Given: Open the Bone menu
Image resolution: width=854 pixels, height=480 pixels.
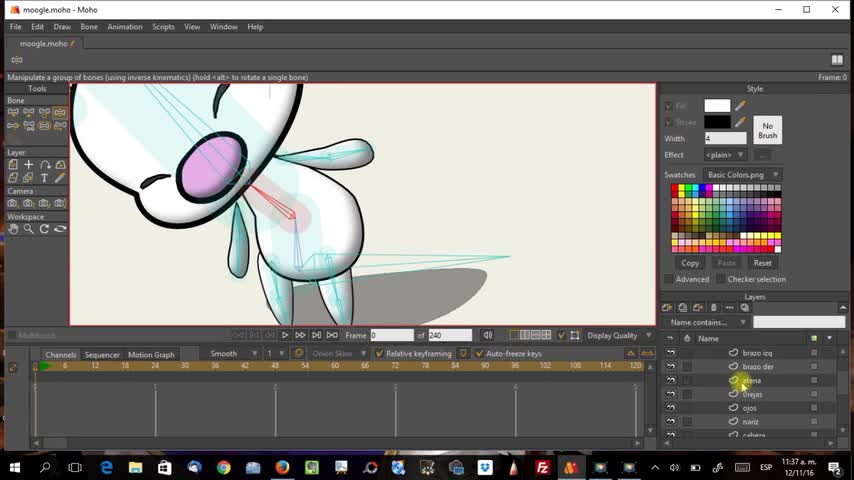Looking at the screenshot, I should click(x=89, y=27).
